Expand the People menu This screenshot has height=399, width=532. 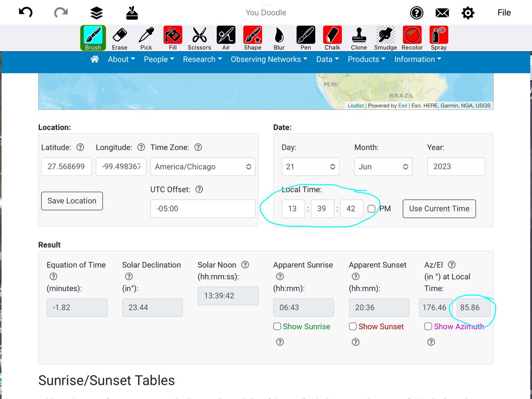tap(159, 59)
